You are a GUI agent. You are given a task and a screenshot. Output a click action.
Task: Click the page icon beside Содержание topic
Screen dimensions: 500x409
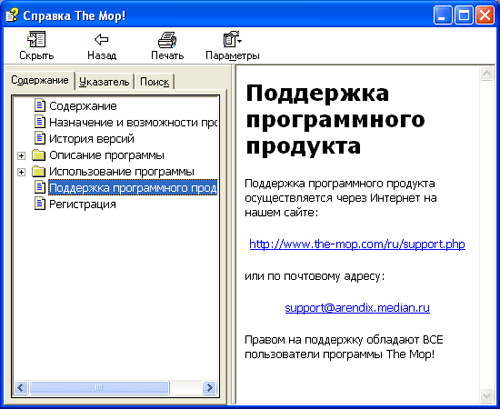coord(40,105)
